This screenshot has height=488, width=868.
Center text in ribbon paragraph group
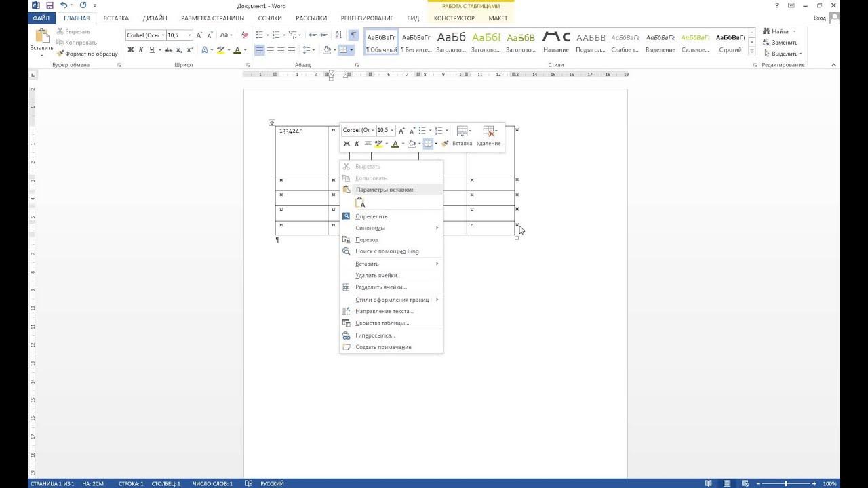tap(271, 50)
